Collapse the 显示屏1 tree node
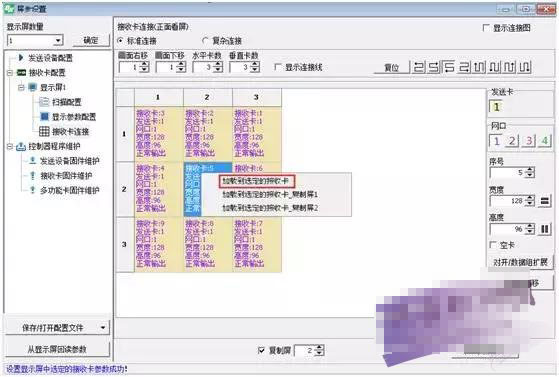Image resolution: width=559 pixels, height=377 pixels. pos(21,87)
